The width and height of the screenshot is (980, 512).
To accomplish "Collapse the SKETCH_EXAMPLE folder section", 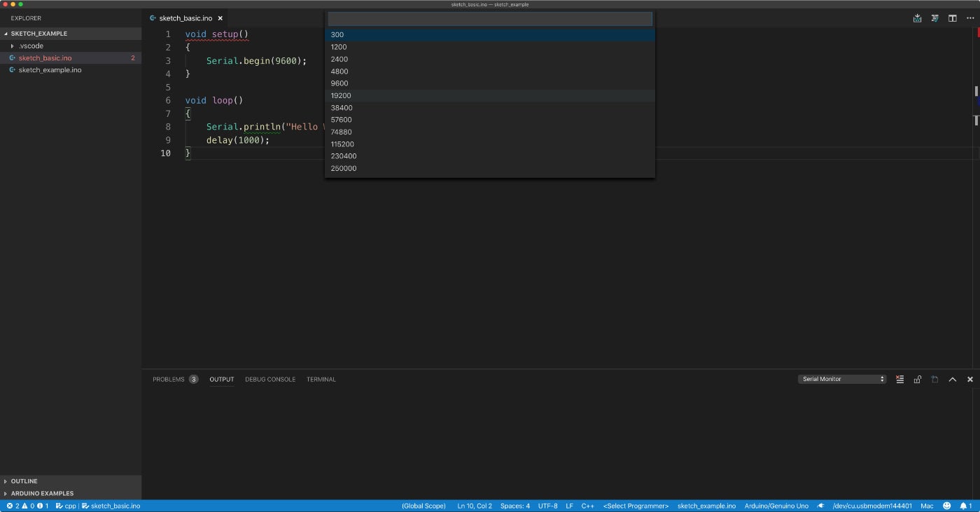I will click(71, 34).
